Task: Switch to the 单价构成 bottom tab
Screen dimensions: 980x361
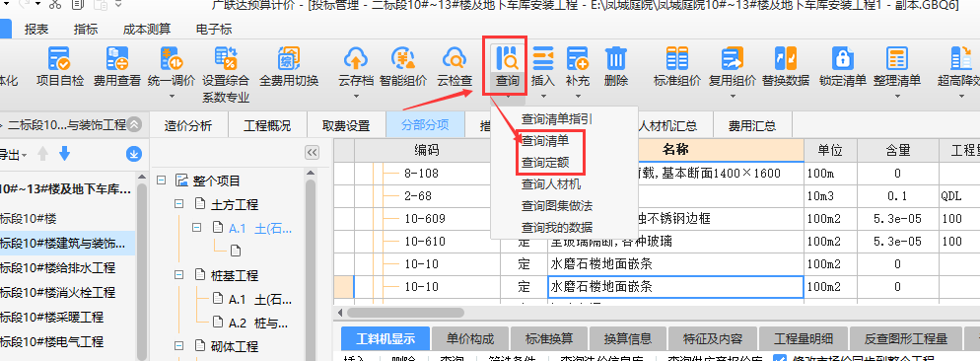Action: point(470,339)
